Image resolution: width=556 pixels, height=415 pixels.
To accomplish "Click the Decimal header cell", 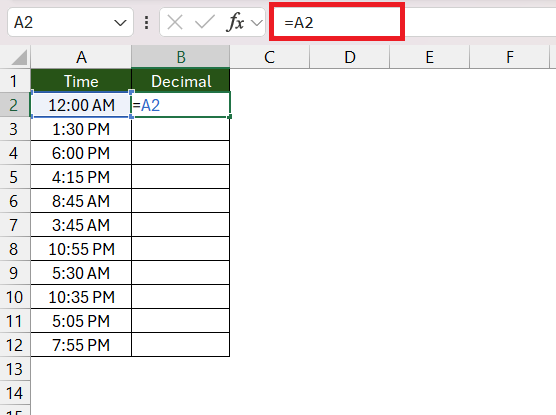I will point(180,81).
